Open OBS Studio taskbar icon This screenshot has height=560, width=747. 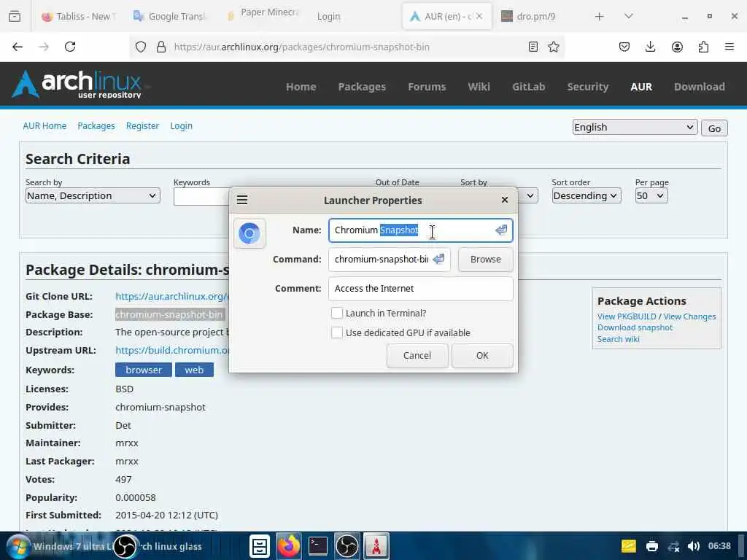[x=347, y=546]
